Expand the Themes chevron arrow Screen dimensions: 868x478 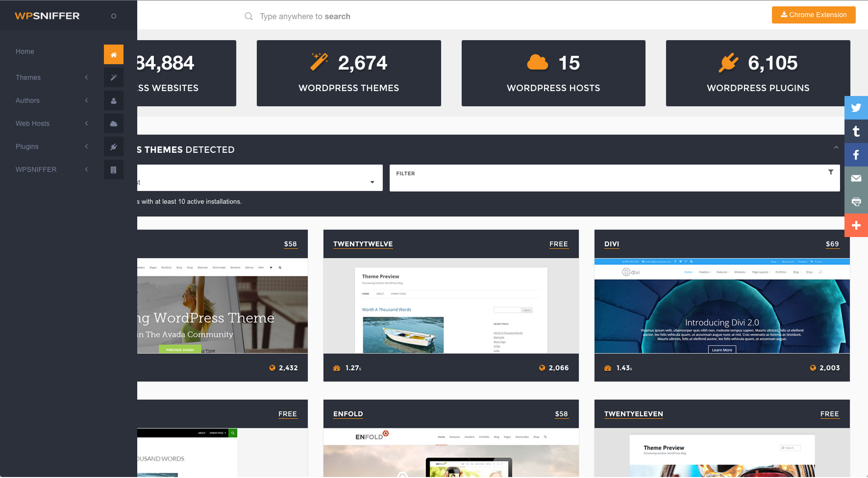click(x=87, y=77)
